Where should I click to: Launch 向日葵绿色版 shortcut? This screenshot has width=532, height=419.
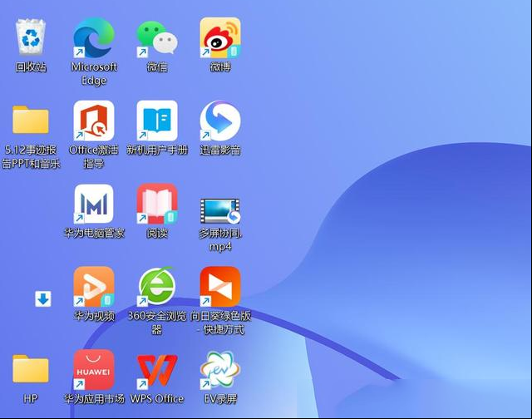(x=220, y=287)
